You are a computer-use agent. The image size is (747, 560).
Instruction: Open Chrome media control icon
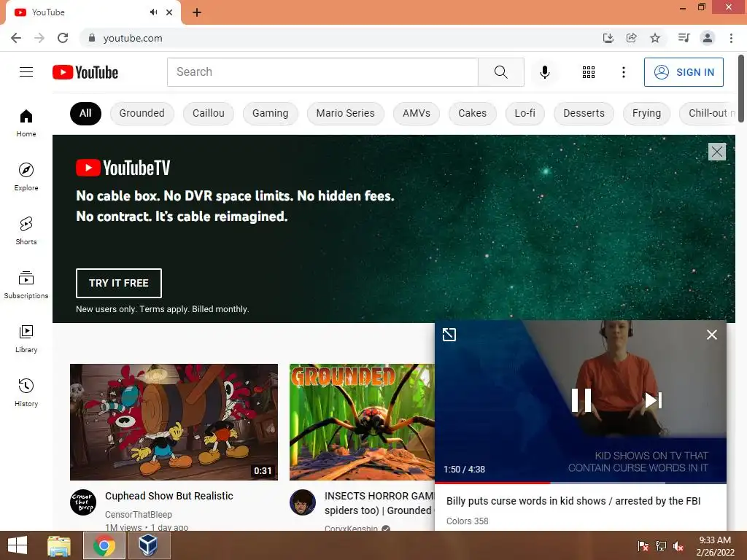[x=684, y=38]
